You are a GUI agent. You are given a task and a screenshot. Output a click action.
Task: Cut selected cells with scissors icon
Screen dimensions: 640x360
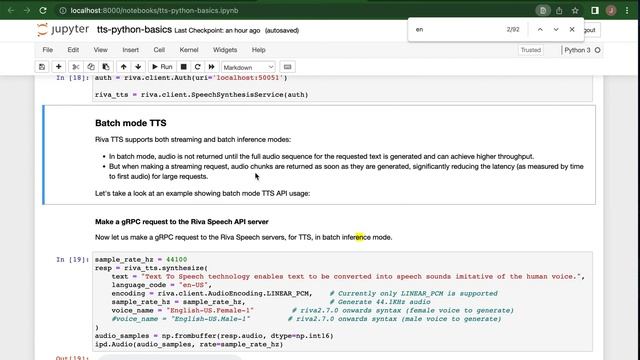point(76,67)
